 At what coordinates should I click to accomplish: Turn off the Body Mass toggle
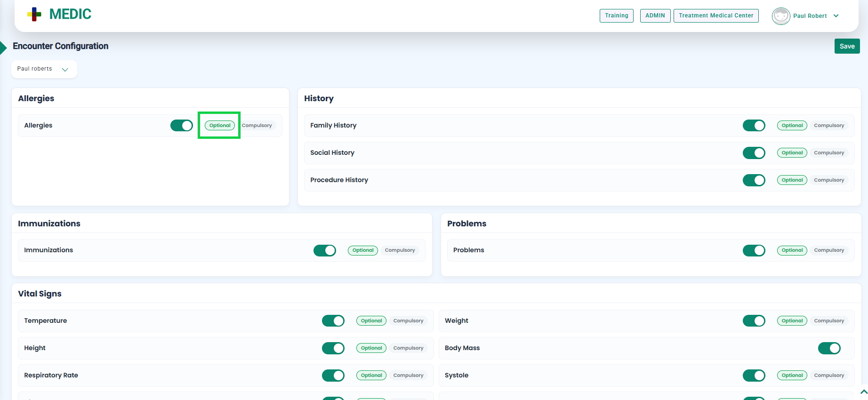coord(829,348)
